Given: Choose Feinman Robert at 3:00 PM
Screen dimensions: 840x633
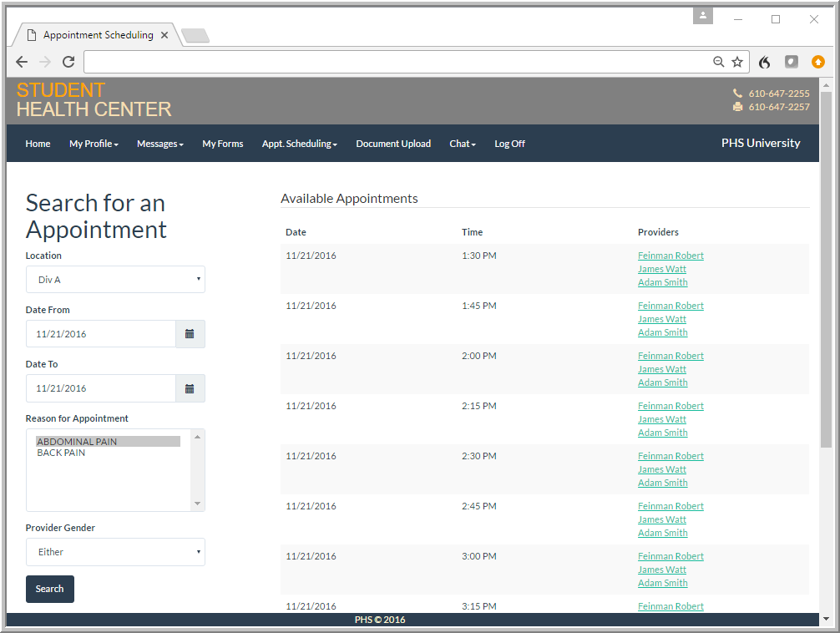Looking at the screenshot, I should [670, 556].
